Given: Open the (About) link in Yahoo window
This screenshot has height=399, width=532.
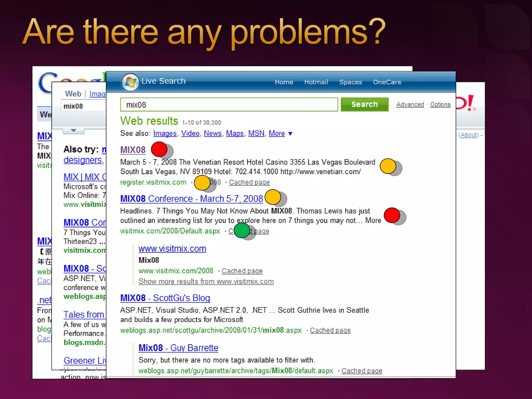Looking at the screenshot, I should (469, 135).
